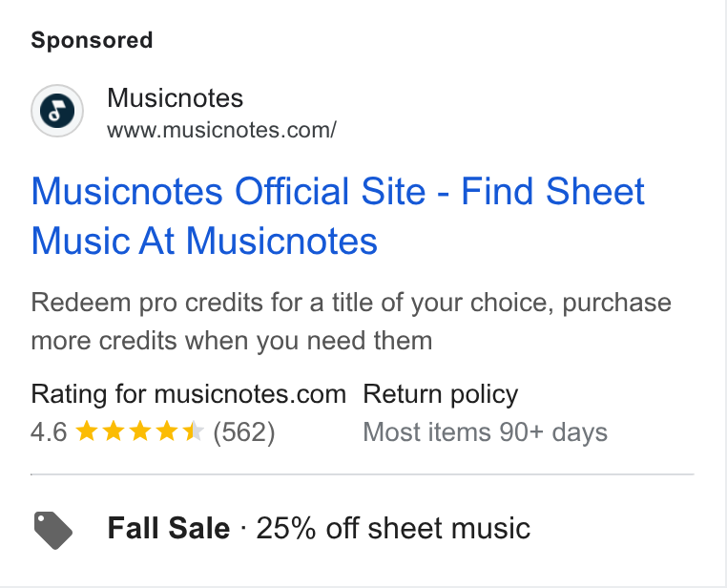Screen dimensions: 727x588
Task: Click the Most items 90+ days text
Action: coord(485,432)
